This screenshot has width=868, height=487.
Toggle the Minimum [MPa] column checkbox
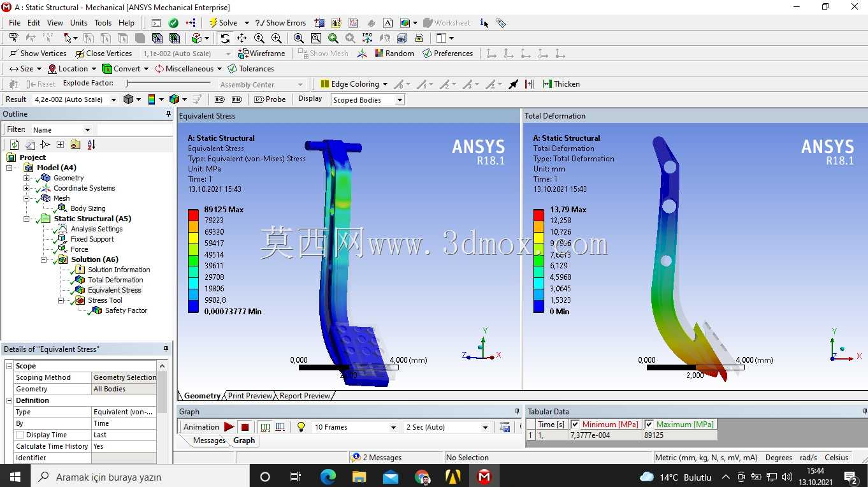click(575, 425)
